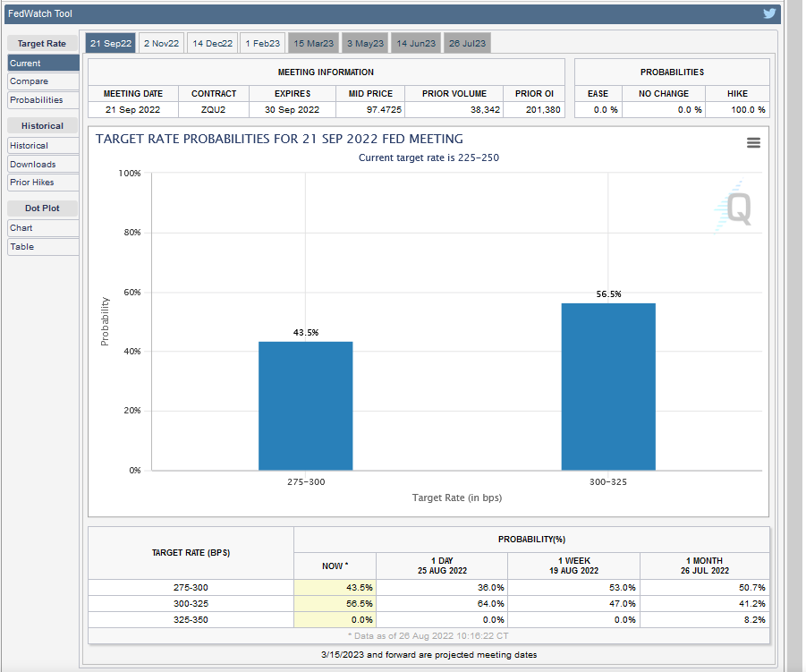Go to Downloads in the sidebar
806x672 pixels.
pyautogui.click(x=43, y=164)
